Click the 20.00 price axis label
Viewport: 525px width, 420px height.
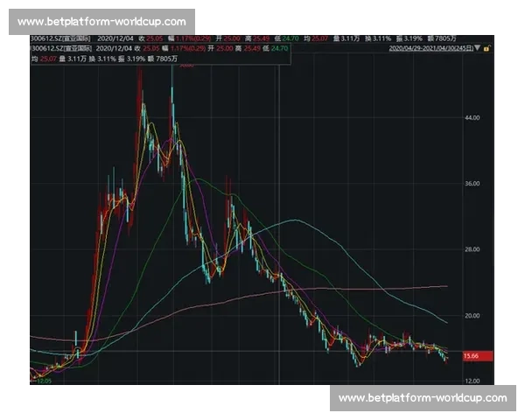pos(472,316)
